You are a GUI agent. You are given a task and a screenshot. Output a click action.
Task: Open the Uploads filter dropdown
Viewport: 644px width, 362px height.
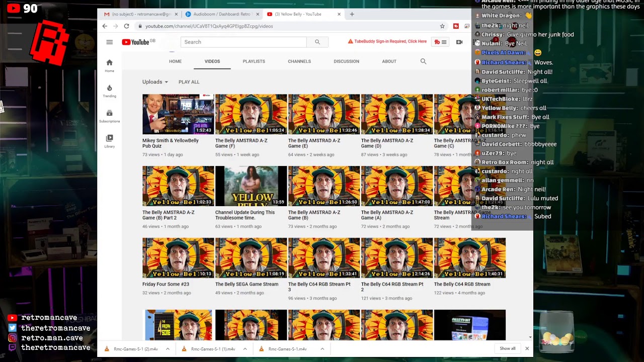click(155, 82)
